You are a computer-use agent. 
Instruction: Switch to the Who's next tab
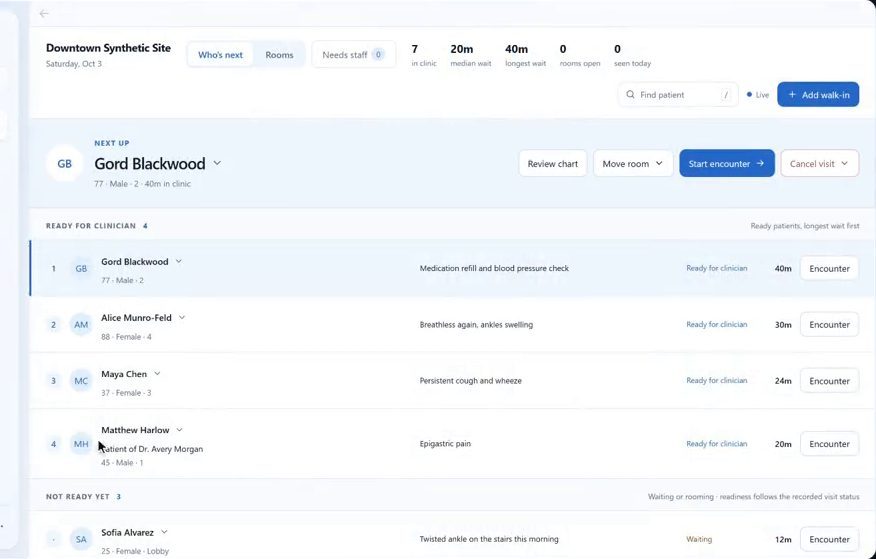[x=220, y=55]
